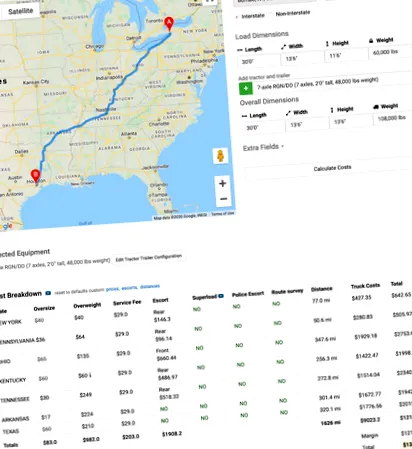Open the custom distances link
The image size is (412, 449).
tap(150, 286)
